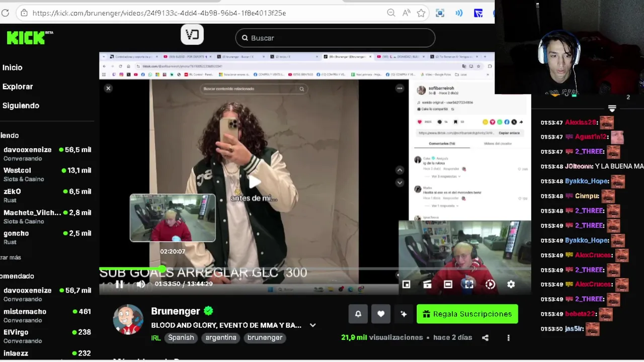Toggle the notification bell
644x362 pixels.
pyautogui.click(x=358, y=314)
